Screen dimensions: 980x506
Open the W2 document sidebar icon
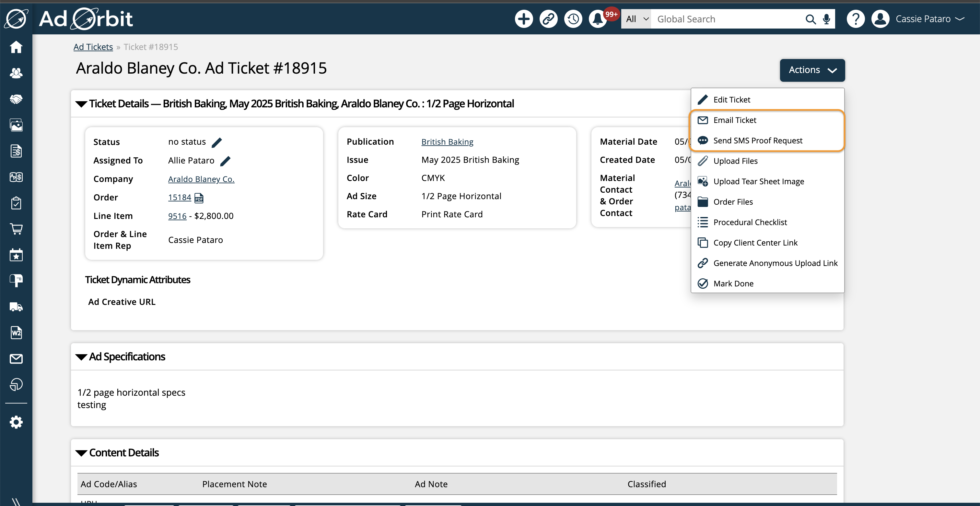point(16,333)
